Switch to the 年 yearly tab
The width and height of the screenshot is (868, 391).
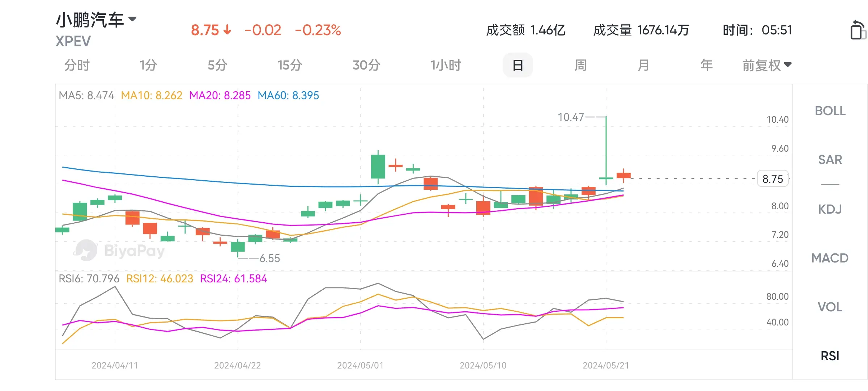pos(706,66)
